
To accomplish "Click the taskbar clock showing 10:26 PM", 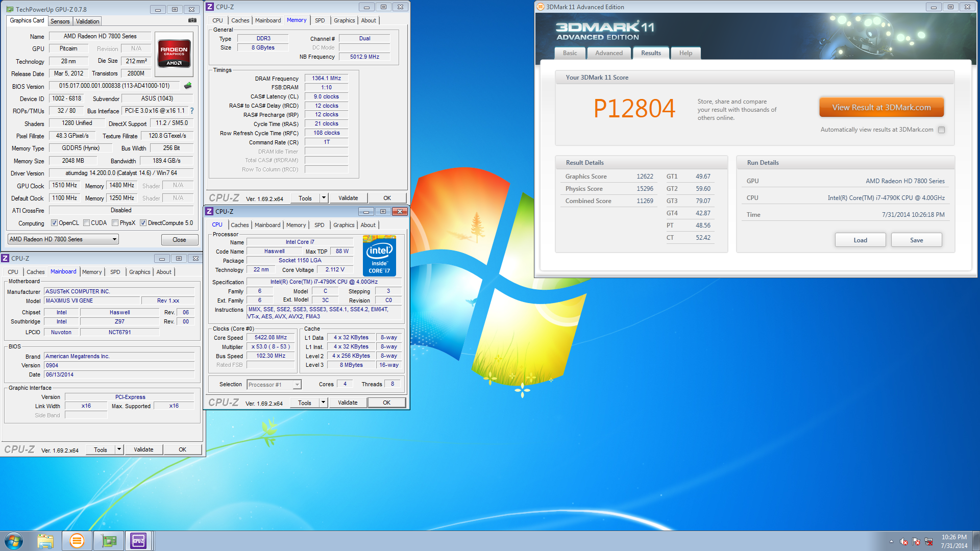I will point(954,541).
